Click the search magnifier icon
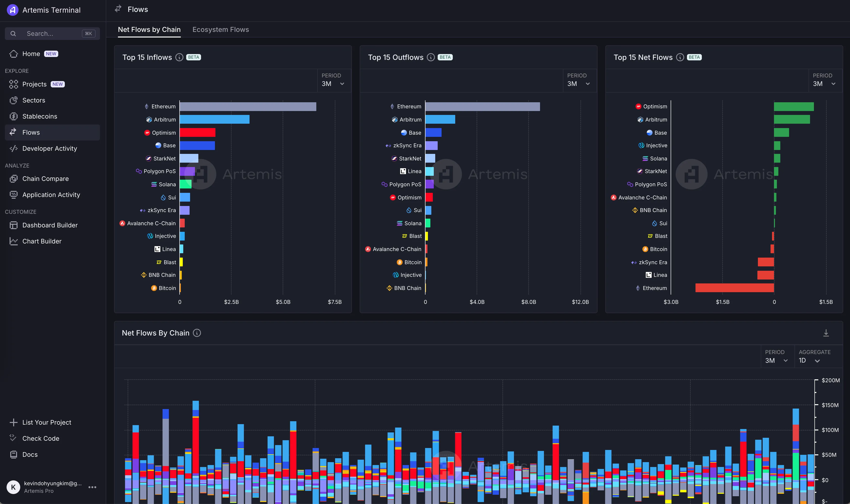850x504 pixels. tap(13, 34)
